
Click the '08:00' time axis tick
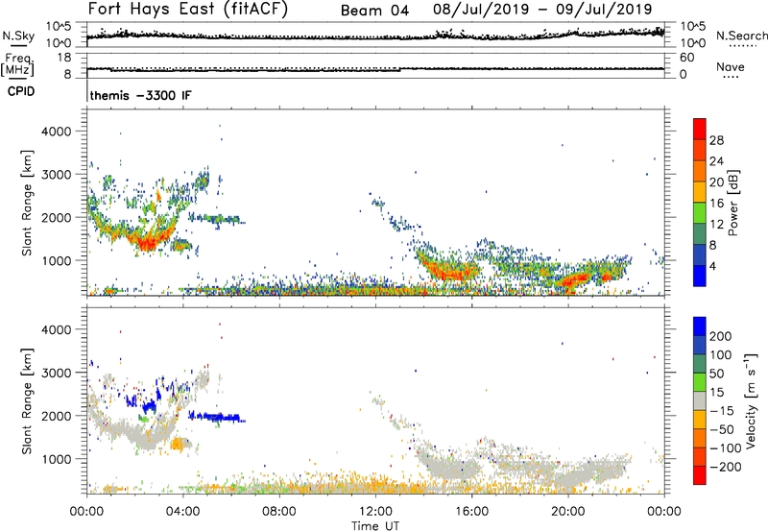pyautogui.click(x=279, y=512)
